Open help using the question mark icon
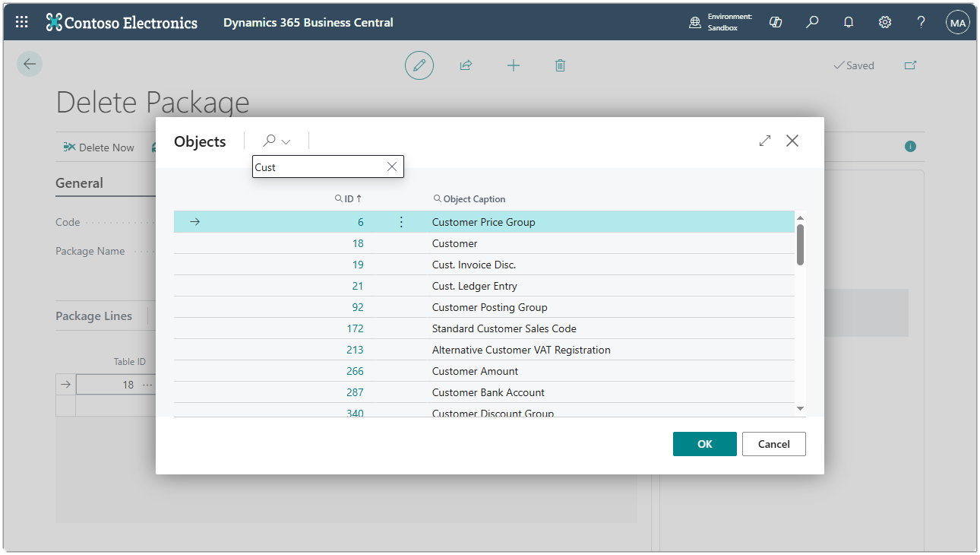This screenshot has height=555, width=980. pyautogui.click(x=920, y=22)
